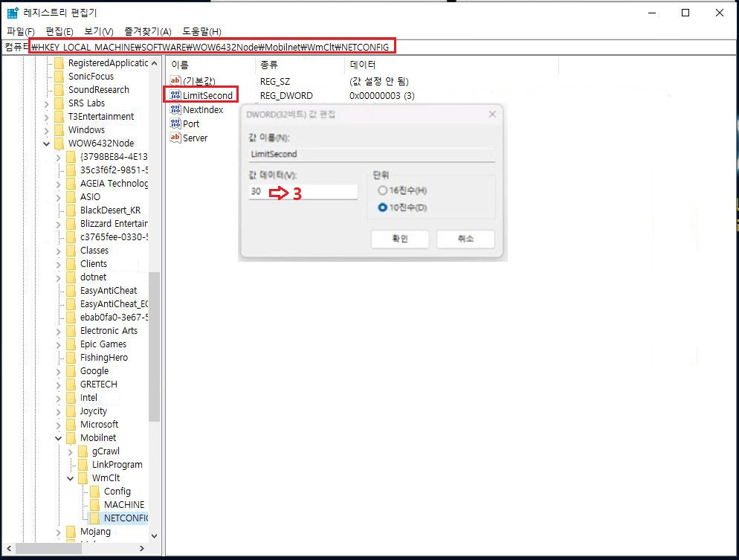This screenshot has width=739, height=560.
Task: Click the (기본값) default string icon
Action: coord(175,81)
